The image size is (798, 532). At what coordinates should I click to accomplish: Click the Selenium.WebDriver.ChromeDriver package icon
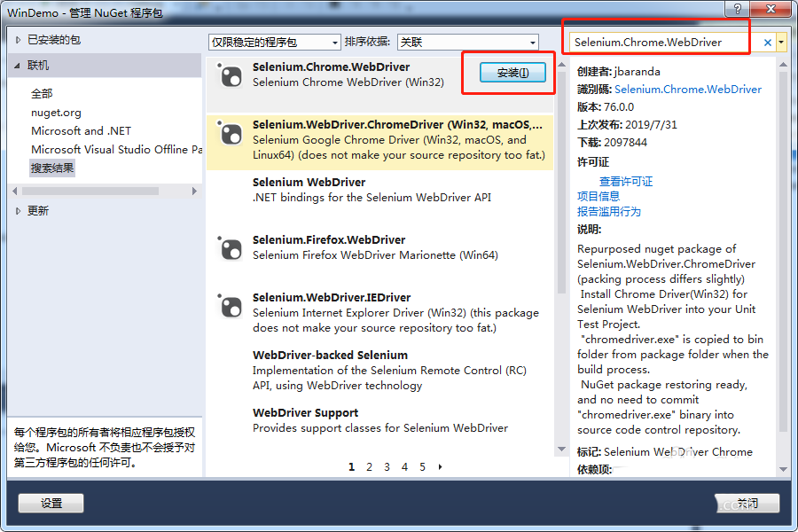pyautogui.click(x=230, y=133)
